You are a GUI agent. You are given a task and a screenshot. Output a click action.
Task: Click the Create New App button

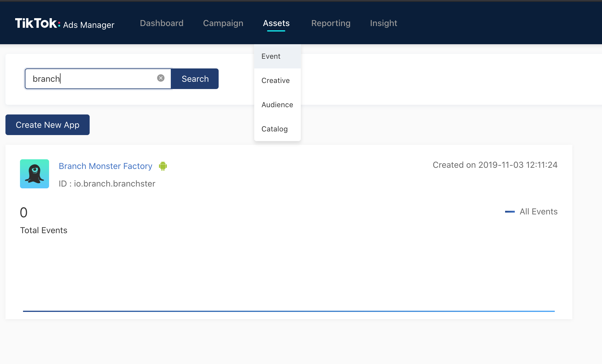[x=48, y=125]
